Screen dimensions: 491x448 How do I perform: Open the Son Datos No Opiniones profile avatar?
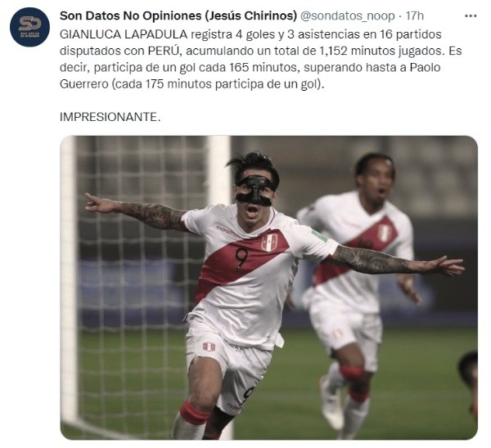29,27
